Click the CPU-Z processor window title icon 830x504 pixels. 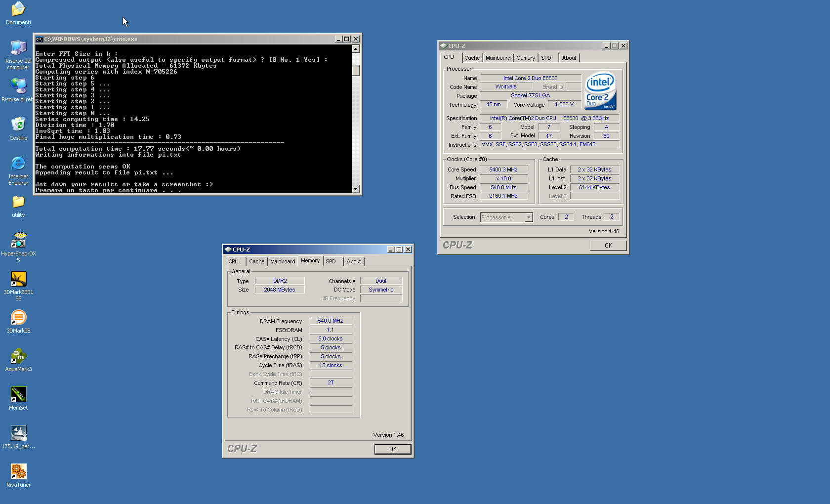443,46
